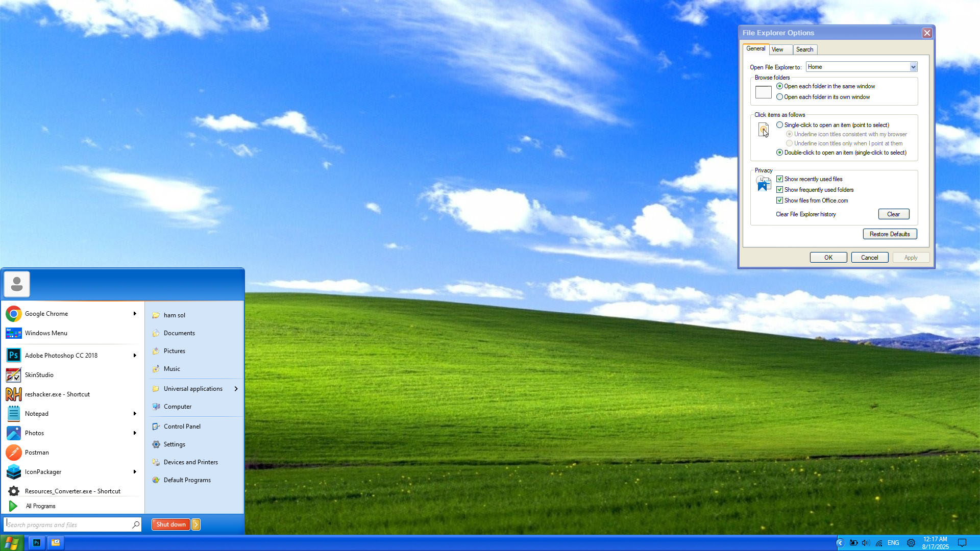Select Open each folder in its own window

click(x=779, y=97)
